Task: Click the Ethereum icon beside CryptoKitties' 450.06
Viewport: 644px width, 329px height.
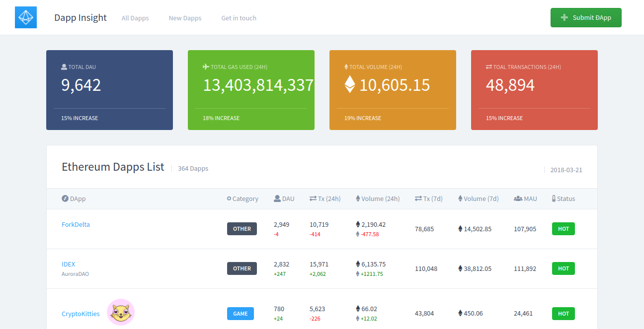Action: coord(460,313)
